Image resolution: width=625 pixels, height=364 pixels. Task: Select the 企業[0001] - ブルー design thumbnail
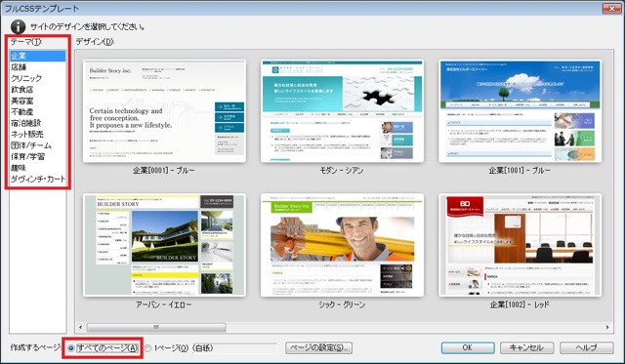click(164, 111)
